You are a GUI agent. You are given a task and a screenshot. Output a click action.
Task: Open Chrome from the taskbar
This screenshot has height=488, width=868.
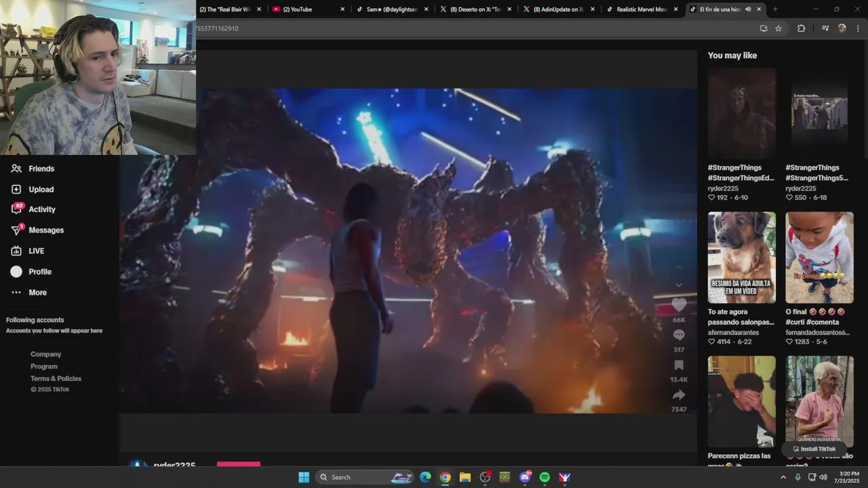click(445, 477)
